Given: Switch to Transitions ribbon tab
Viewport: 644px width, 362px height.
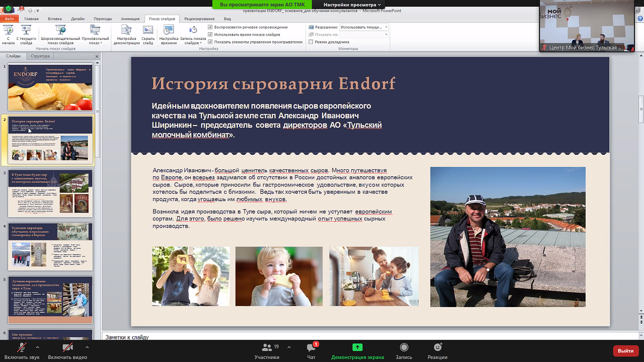Looking at the screenshot, I should click(103, 19).
